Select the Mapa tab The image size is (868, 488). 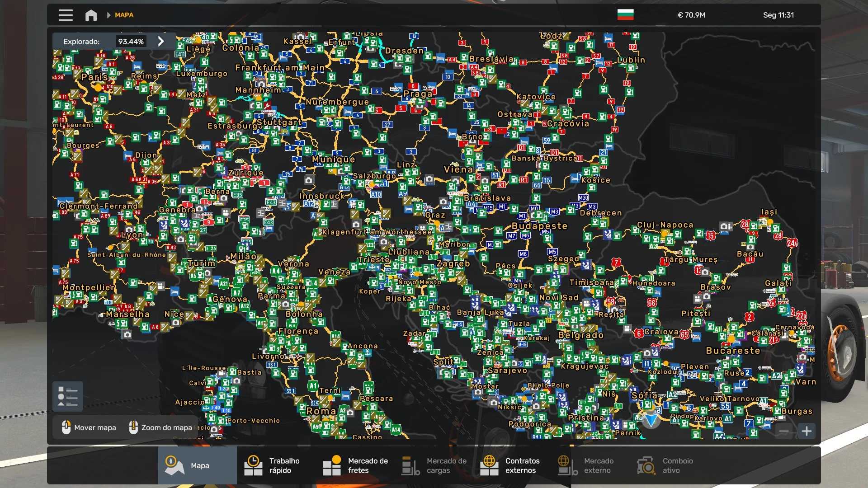click(197, 465)
